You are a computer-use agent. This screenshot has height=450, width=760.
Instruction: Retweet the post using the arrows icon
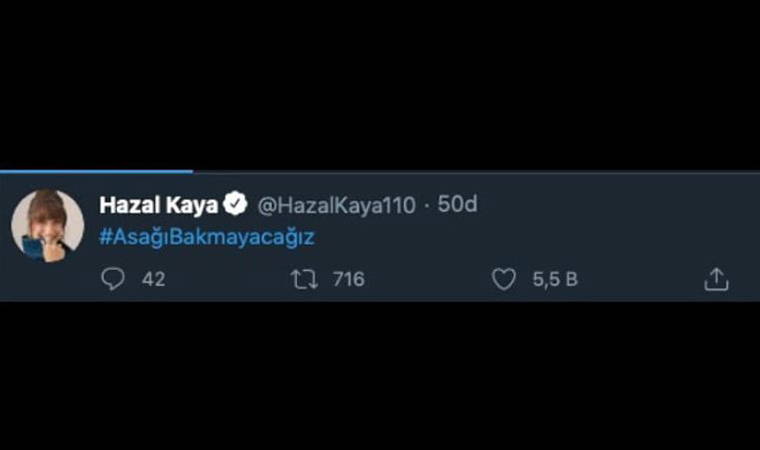(x=304, y=280)
